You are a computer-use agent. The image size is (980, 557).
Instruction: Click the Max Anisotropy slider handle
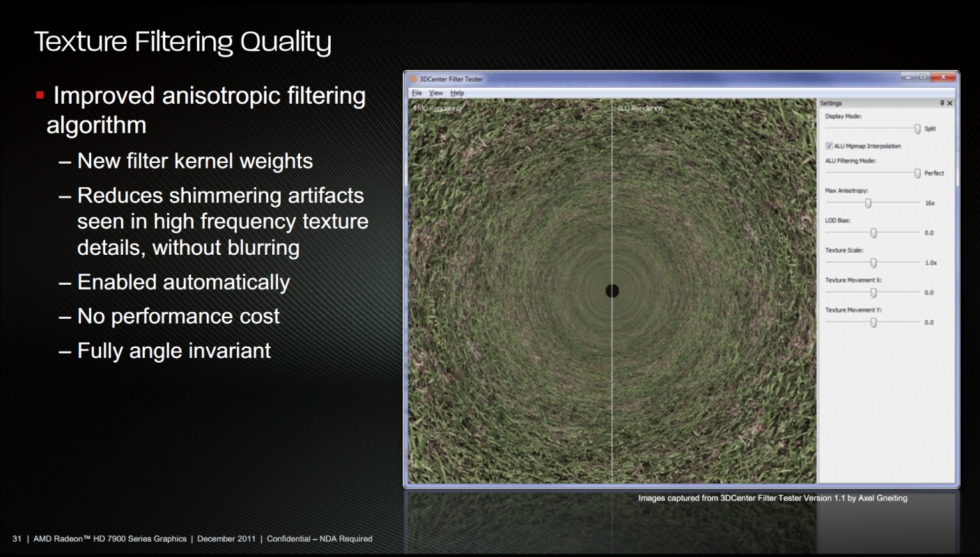click(x=868, y=203)
